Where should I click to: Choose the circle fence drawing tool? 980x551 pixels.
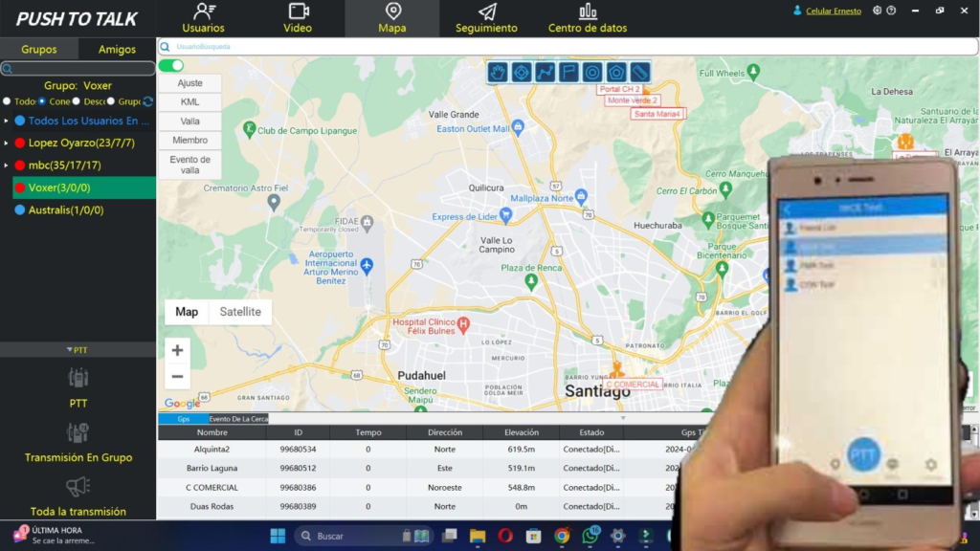point(592,72)
